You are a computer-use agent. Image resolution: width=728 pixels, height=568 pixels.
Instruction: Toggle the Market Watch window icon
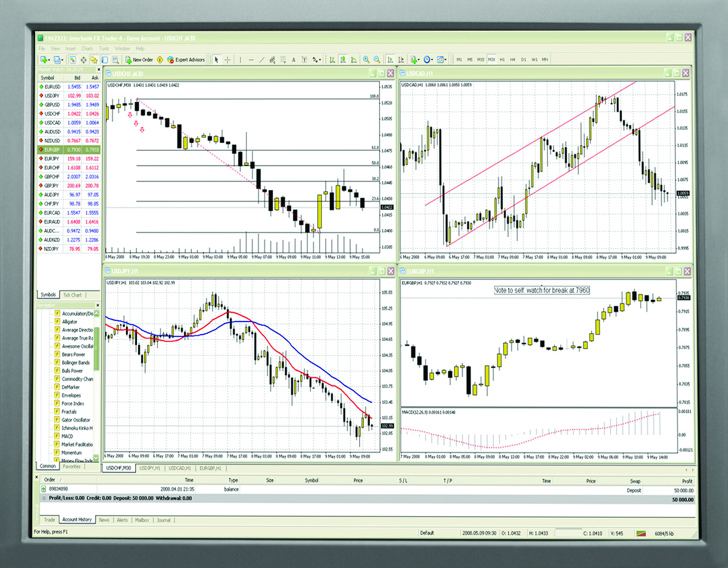click(x=72, y=60)
